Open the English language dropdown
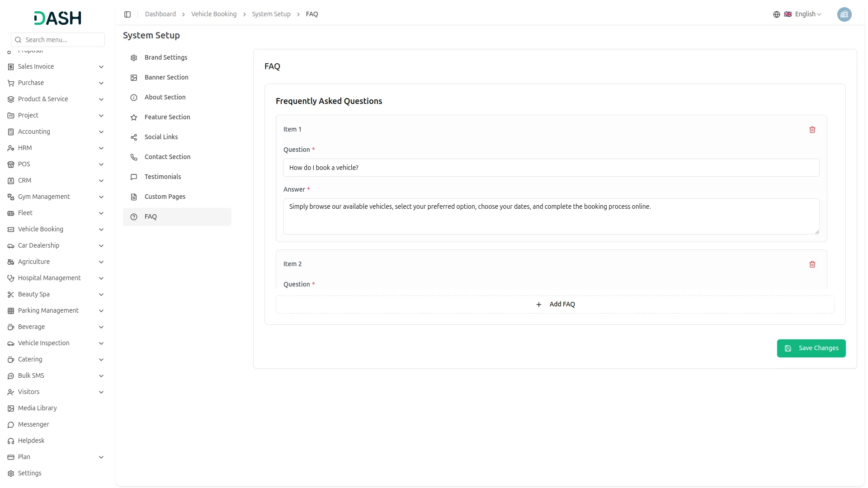 (x=808, y=14)
